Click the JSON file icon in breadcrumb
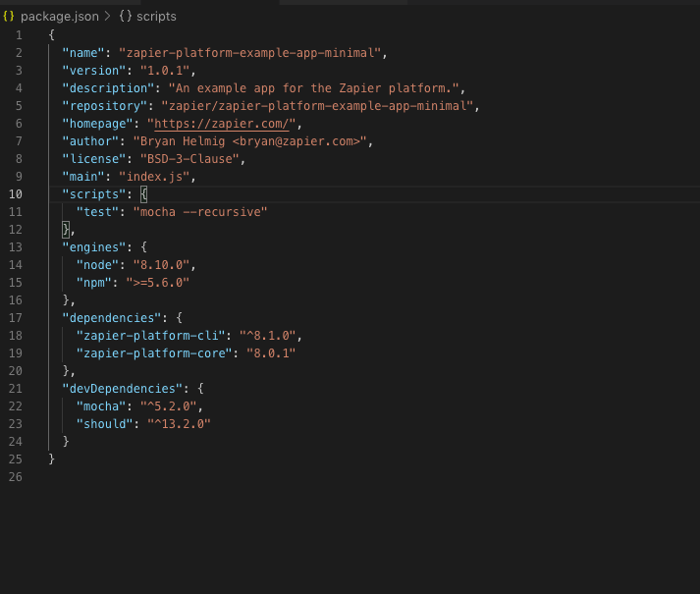Screen dimensions: 700x594 (10, 17)
